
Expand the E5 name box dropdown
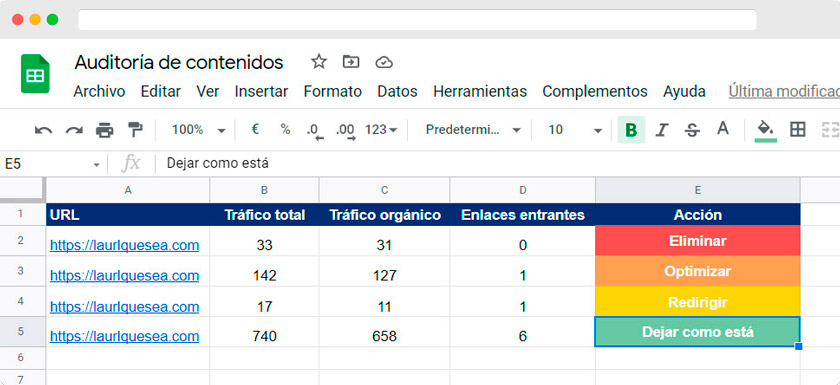coord(96,164)
